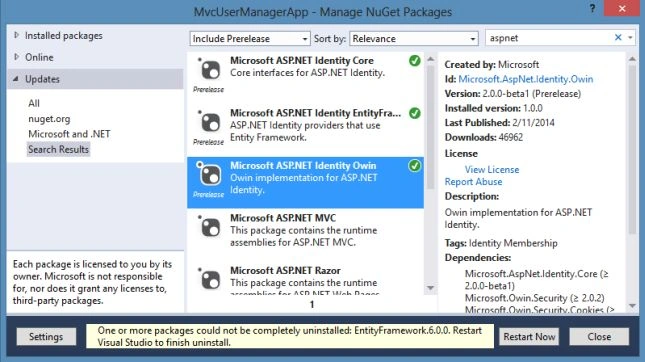645x362 pixels.
Task: Select nuget.org source under Updates
Action: [x=49, y=119]
